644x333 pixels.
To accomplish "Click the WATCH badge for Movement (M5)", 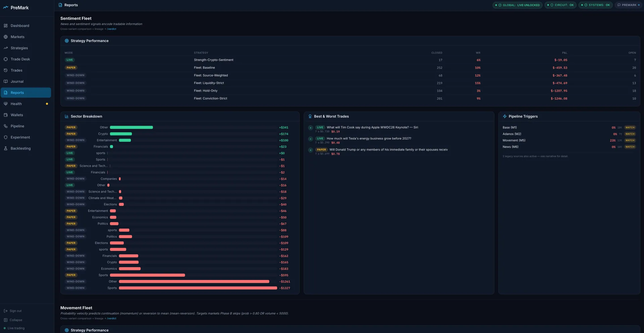I will click(630, 140).
